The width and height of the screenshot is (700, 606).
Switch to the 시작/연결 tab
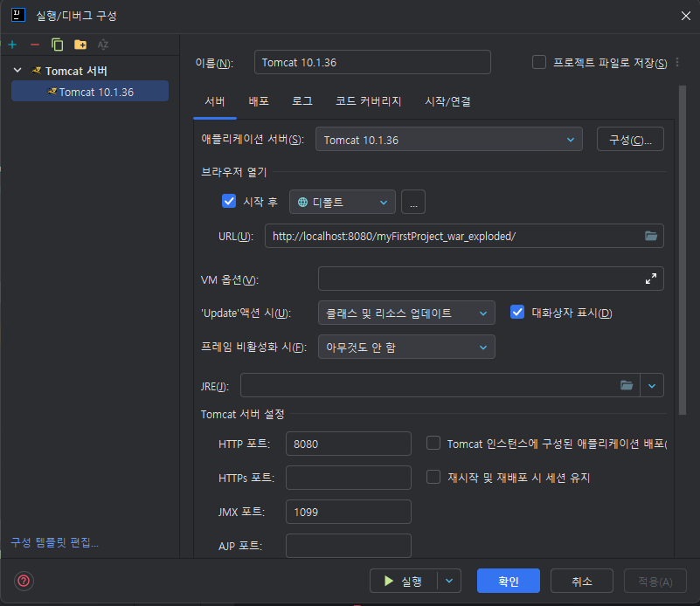[x=447, y=101]
